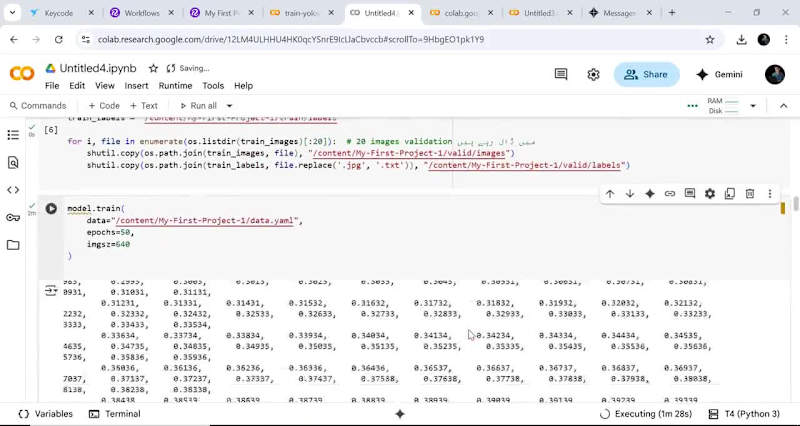Open Insert menu
The width and height of the screenshot is (800, 426).
pos(136,86)
